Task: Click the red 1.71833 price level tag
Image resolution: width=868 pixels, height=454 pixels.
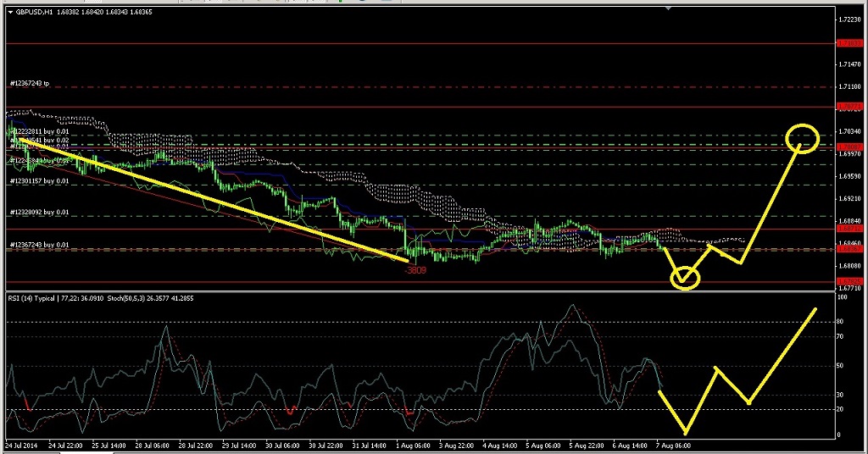Action: (848, 42)
